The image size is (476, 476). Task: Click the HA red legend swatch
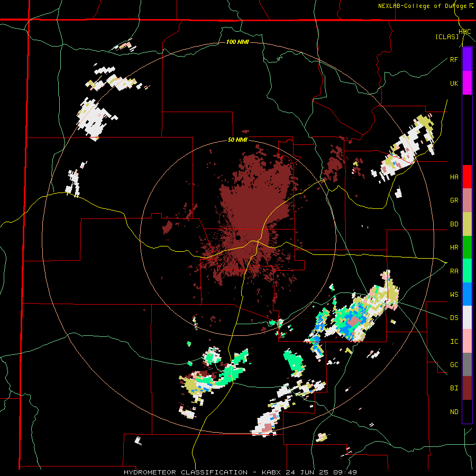pyautogui.click(x=467, y=177)
